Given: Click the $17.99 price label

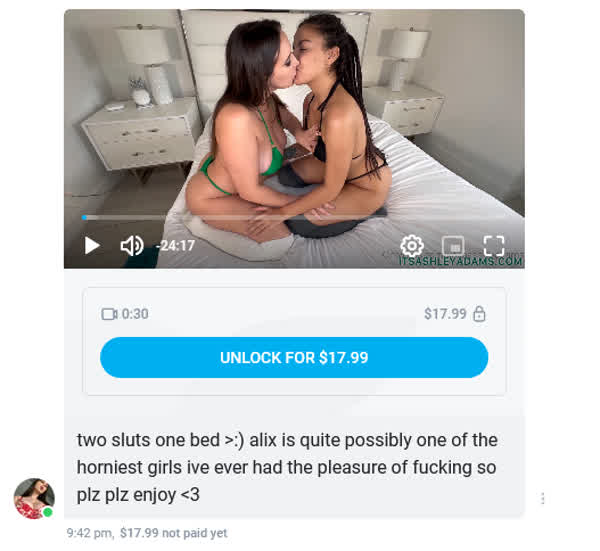Looking at the screenshot, I should tap(445, 314).
